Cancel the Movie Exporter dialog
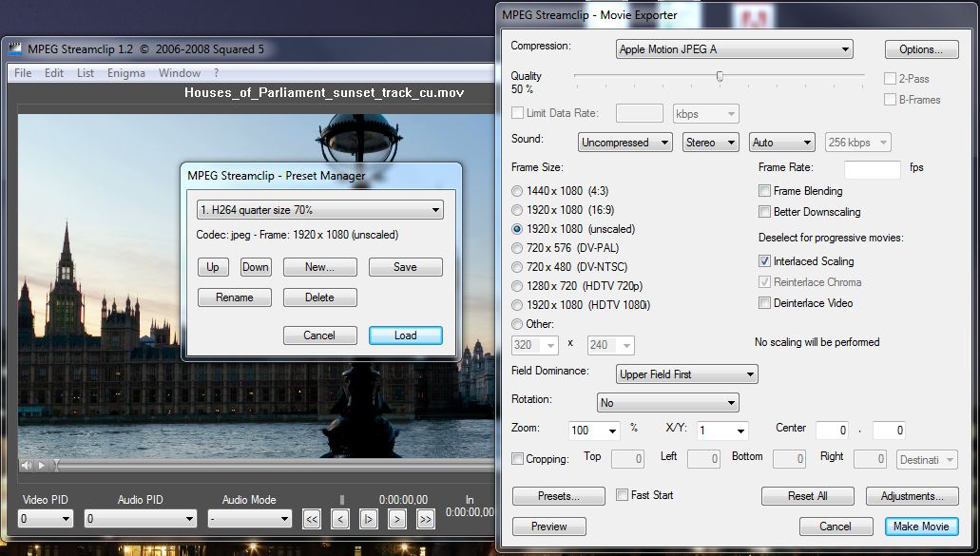The image size is (980, 556). coord(836,527)
